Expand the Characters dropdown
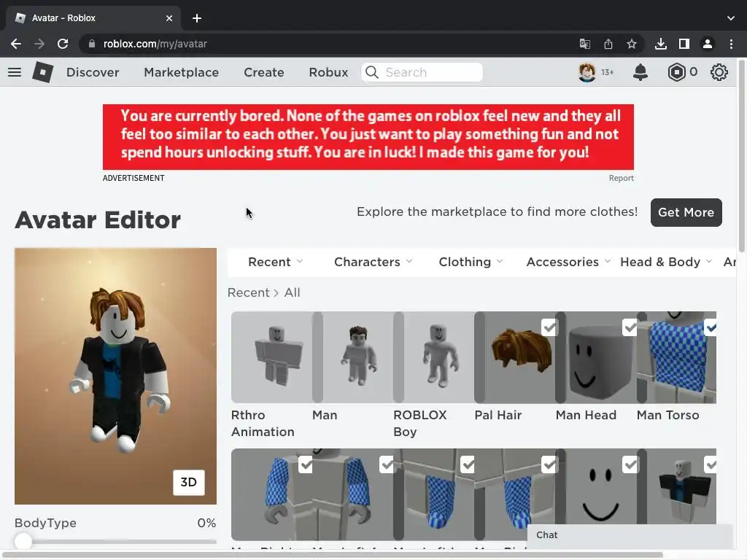The image size is (747, 560). click(x=373, y=262)
